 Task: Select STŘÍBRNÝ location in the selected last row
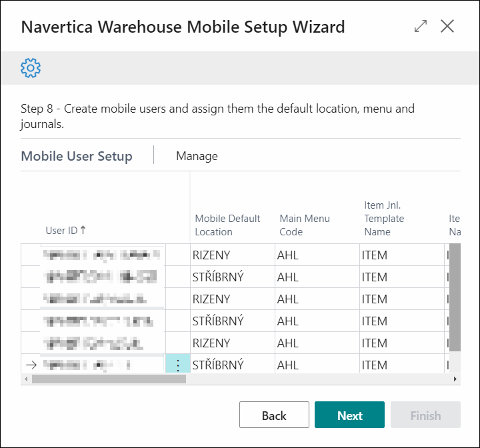coord(233,364)
